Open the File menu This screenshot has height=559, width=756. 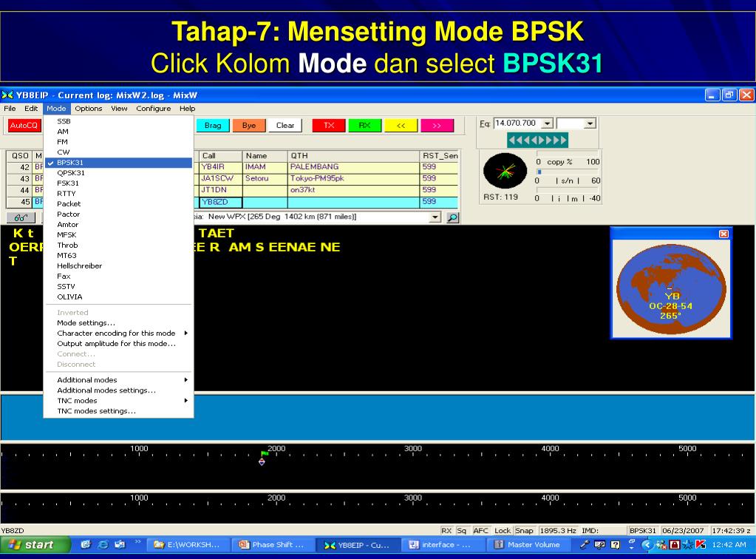point(10,109)
